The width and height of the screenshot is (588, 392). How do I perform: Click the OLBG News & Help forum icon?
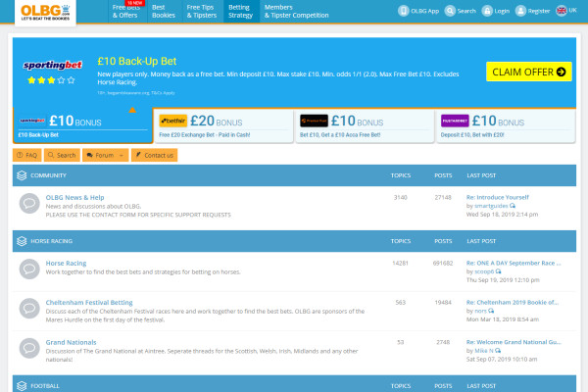(27, 202)
